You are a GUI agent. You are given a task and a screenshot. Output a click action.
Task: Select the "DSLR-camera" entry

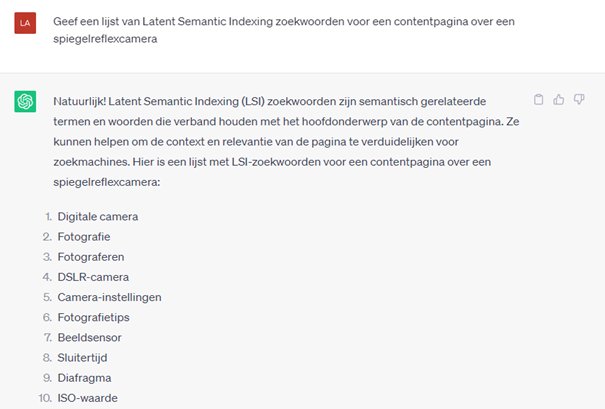93,277
